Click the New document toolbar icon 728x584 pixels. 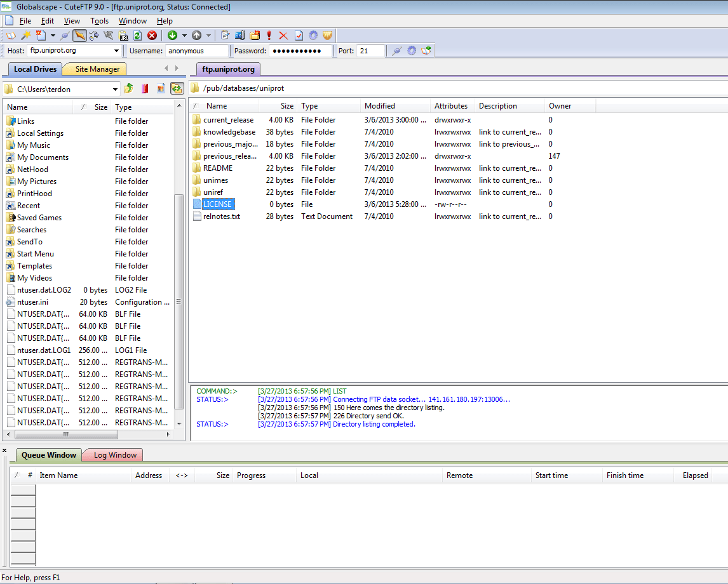(x=41, y=36)
